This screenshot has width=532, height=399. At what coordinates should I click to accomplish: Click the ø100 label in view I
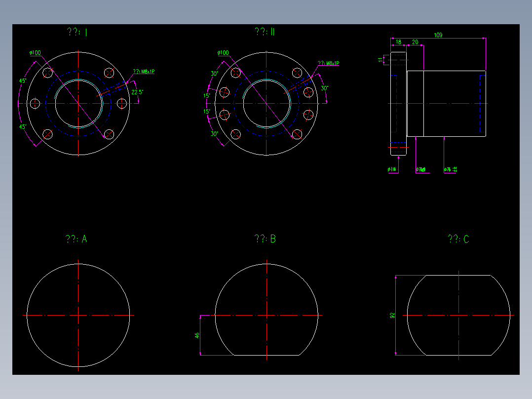(35, 53)
